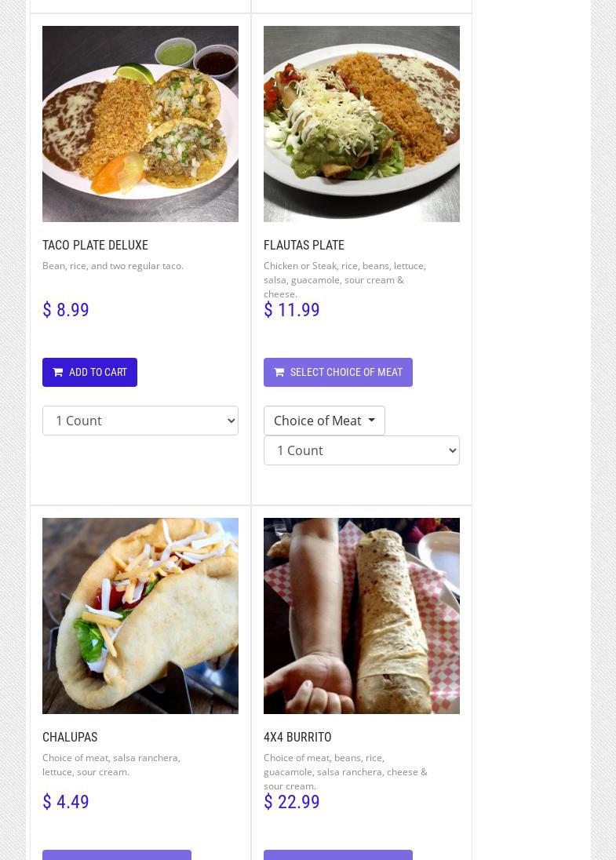Click the $ 11.99 Flautas price

292,310
